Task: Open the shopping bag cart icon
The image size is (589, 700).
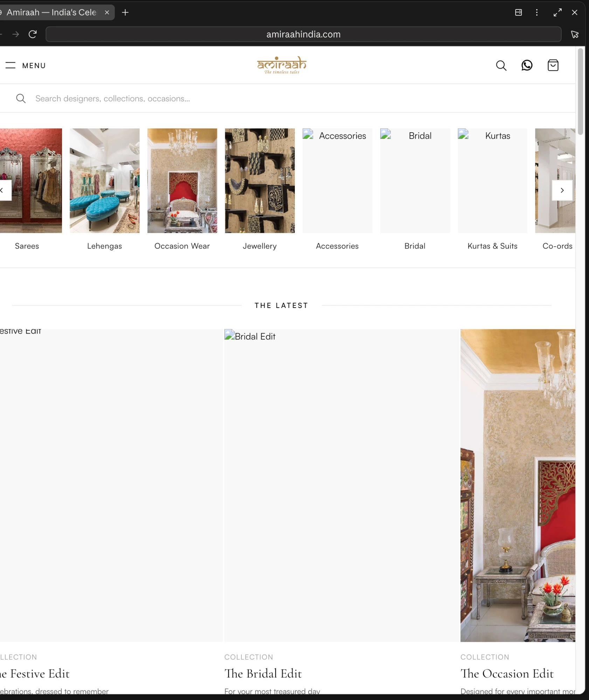Action: coord(553,65)
